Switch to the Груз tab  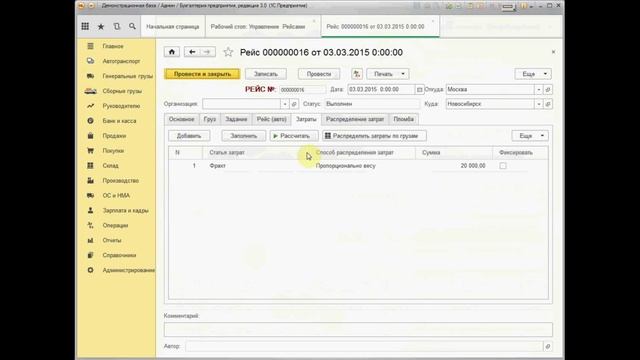210,119
